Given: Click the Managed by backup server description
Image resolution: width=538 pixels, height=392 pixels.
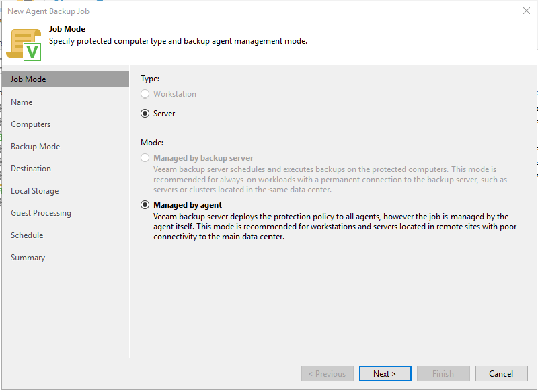Looking at the screenshot, I should click(x=330, y=180).
